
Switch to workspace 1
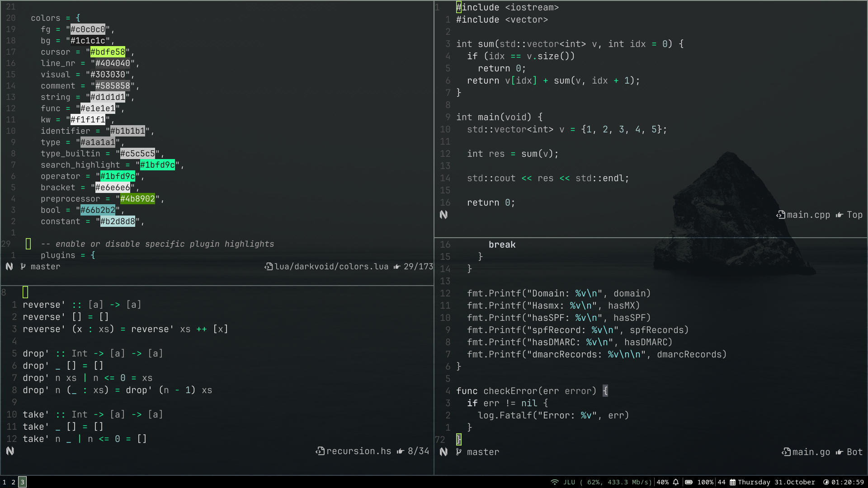point(5,482)
